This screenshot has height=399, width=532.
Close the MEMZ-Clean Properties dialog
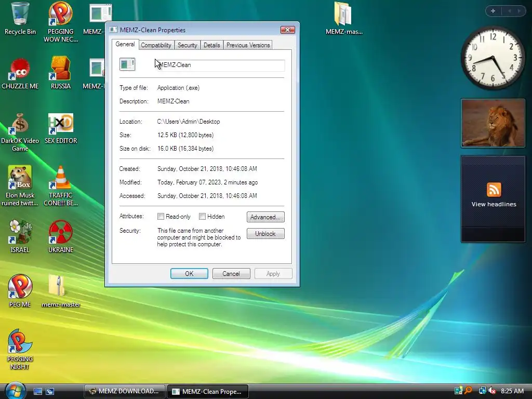287,30
